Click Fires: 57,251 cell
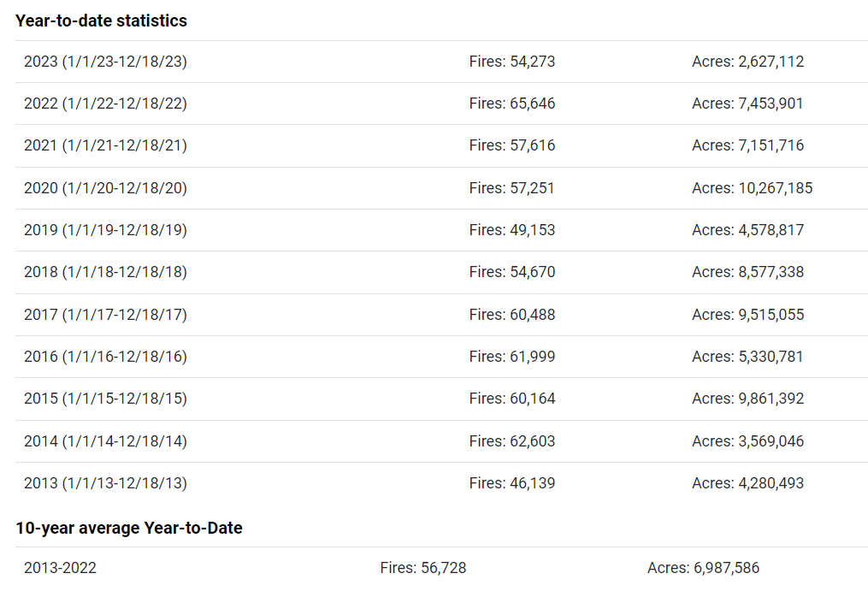This screenshot has width=868, height=591. (511, 188)
